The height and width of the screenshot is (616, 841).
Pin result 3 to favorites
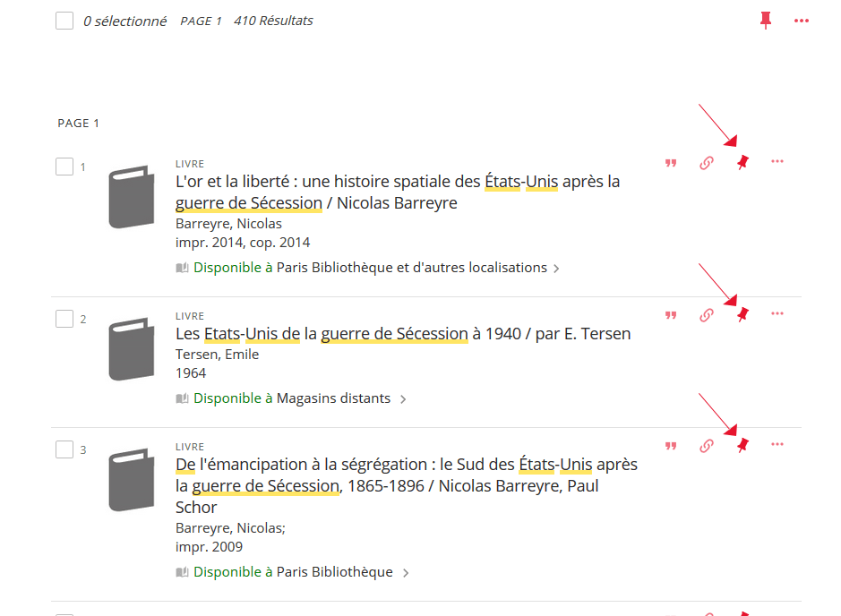click(742, 445)
